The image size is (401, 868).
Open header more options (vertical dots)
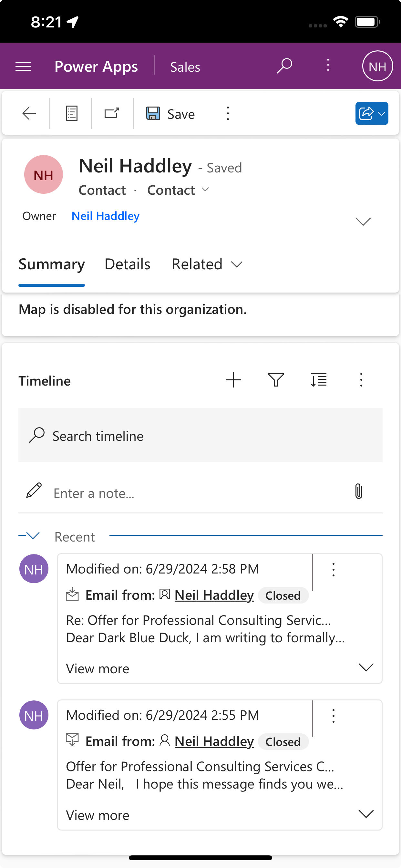[328, 65]
